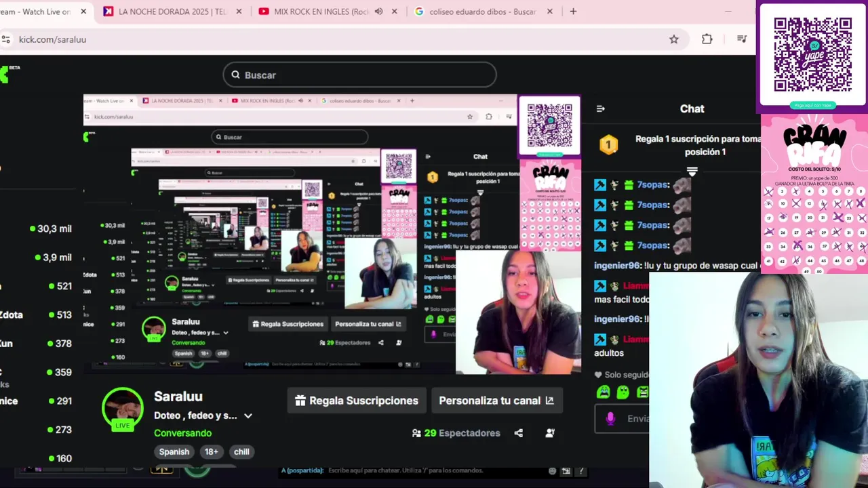Click the question mark icon in bottom chat bar
Screen dimensions: 868x488
pos(581,470)
